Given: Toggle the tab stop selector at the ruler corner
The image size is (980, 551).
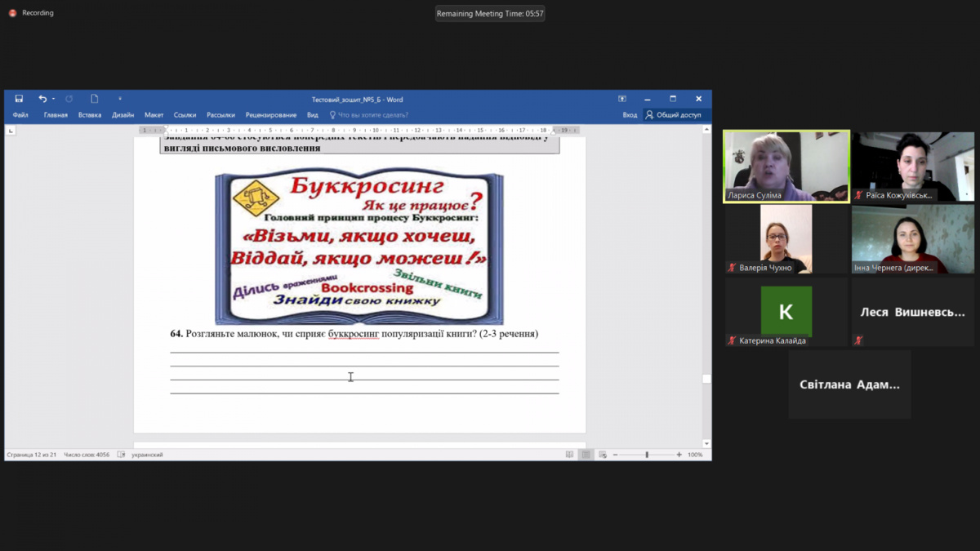Looking at the screenshot, I should point(11,130).
